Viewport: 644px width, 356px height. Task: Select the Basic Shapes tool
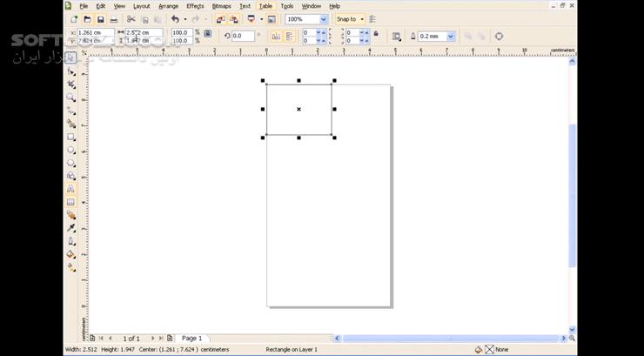click(71, 176)
